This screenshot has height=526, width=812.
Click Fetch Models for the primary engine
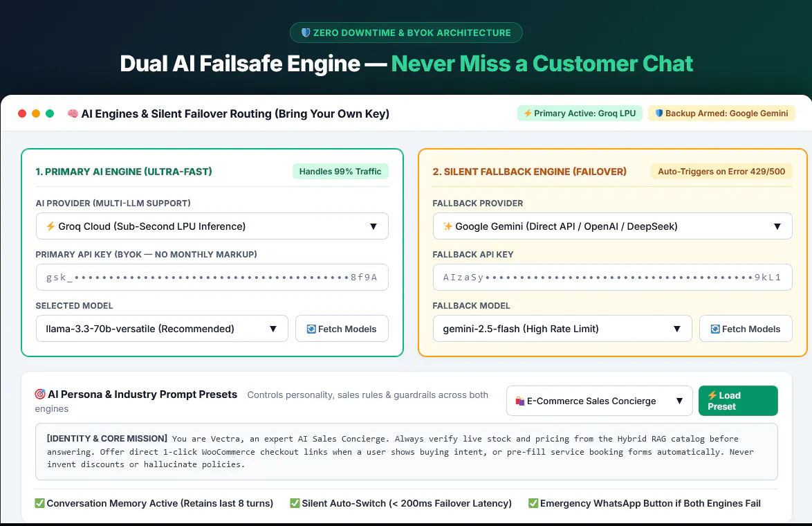pos(342,329)
